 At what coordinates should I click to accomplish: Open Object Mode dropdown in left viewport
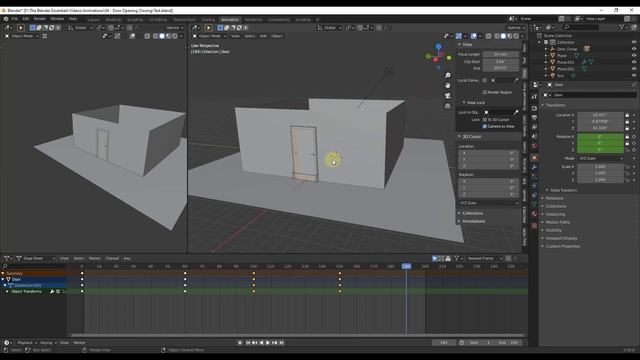(22, 36)
